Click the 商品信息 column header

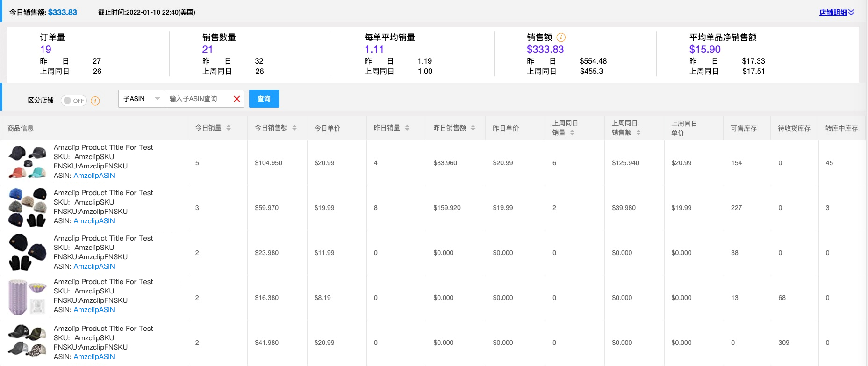[21, 128]
